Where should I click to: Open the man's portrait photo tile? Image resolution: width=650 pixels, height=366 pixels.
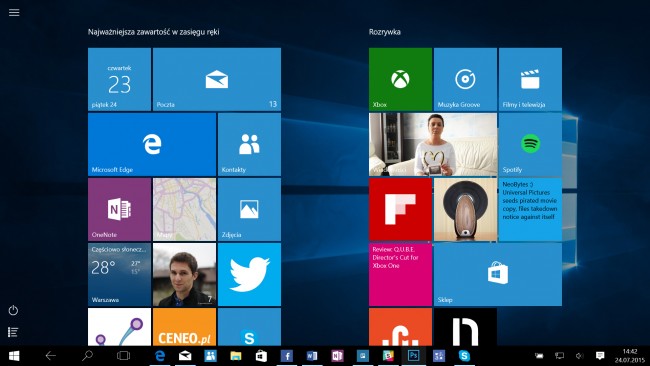point(184,274)
